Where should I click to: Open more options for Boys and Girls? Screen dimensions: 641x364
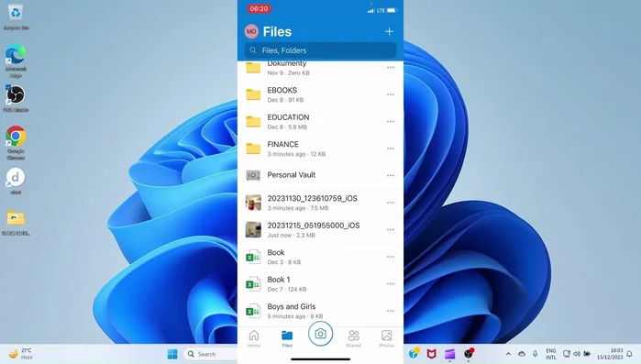pyautogui.click(x=391, y=311)
